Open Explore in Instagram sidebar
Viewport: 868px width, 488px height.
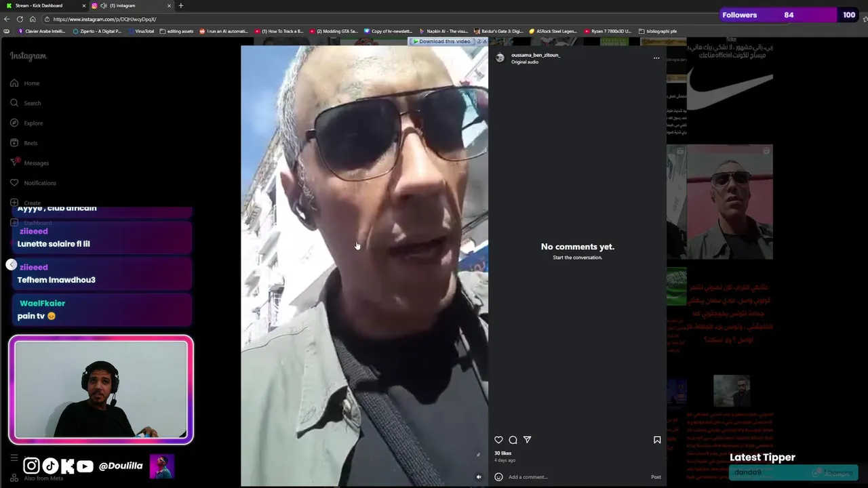(26, 123)
